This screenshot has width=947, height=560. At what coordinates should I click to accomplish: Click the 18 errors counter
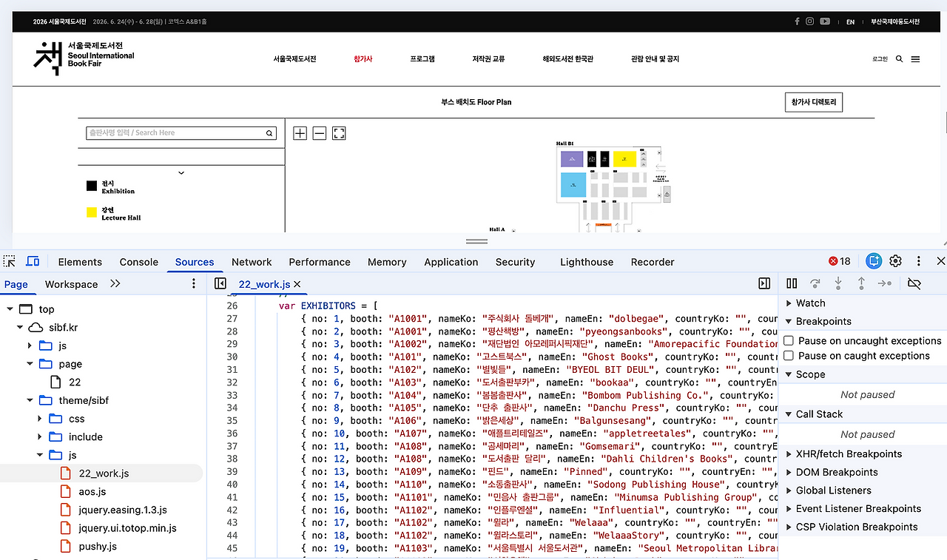coord(840,261)
